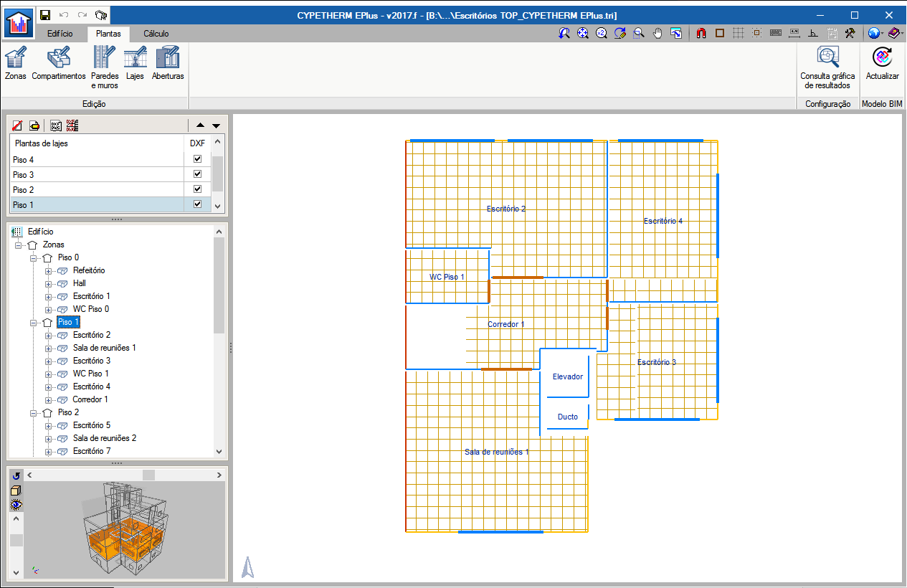Click the Actualizar BIM model icon
907x588 pixels.
click(x=882, y=63)
